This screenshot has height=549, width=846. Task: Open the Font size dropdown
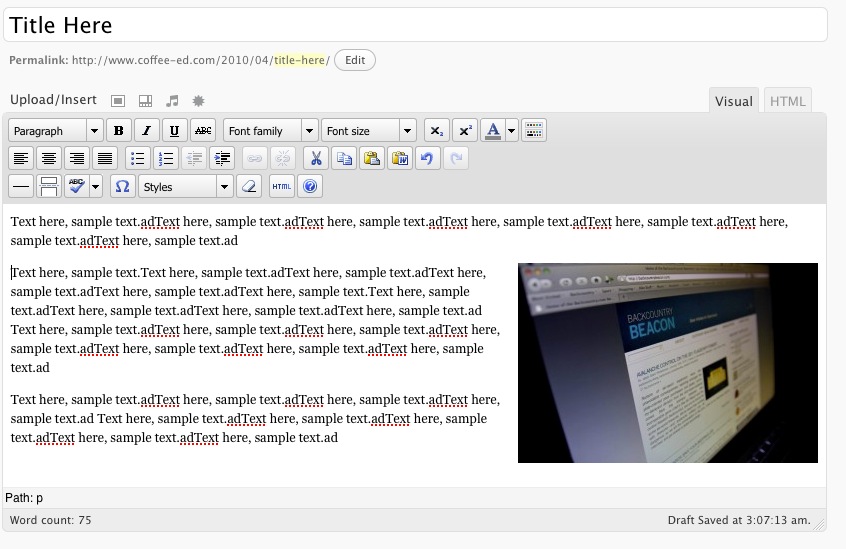[x=369, y=131]
